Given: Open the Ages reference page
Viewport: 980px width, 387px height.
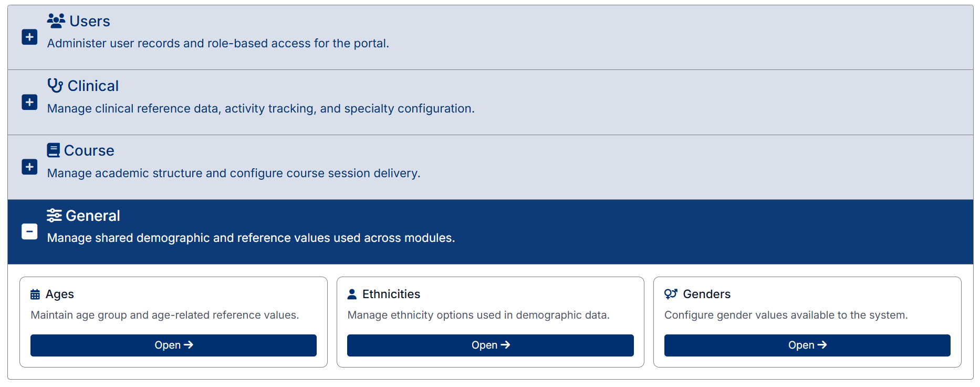Looking at the screenshot, I should pos(173,345).
